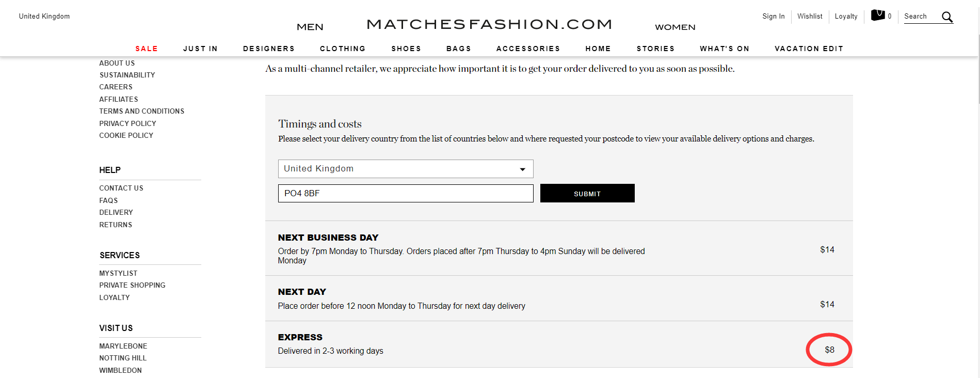Image resolution: width=980 pixels, height=378 pixels.
Task: Click in the Search field
Action: click(x=921, y=17)
